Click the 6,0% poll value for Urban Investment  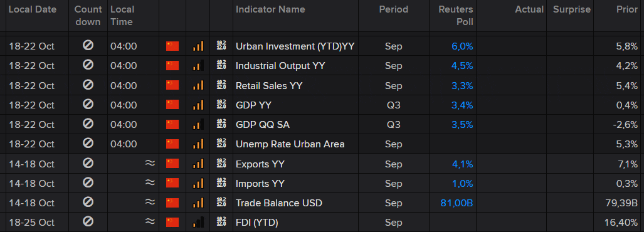click(x=462, y=46)
